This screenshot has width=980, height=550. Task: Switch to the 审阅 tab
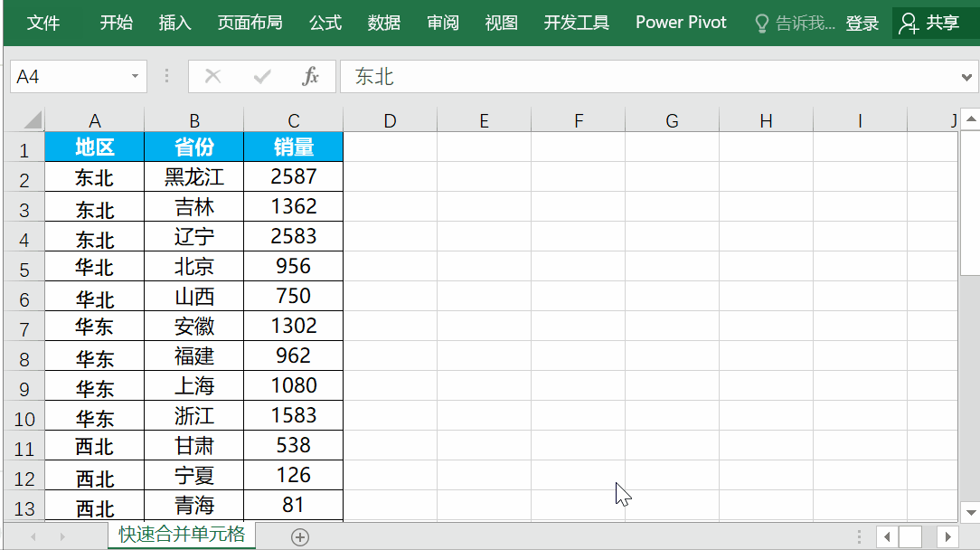[x=442, y=24]
